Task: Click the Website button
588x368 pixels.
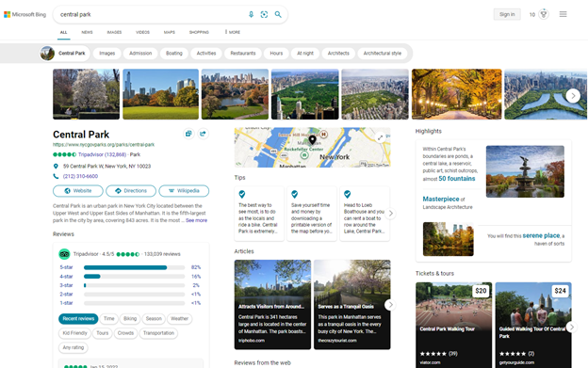Action: [78, 191]
